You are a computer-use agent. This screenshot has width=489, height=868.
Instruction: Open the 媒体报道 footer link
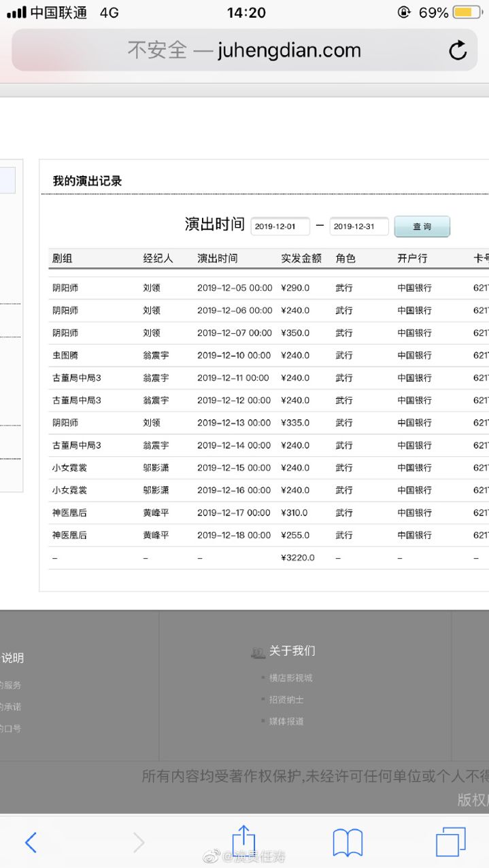(286, 721)
